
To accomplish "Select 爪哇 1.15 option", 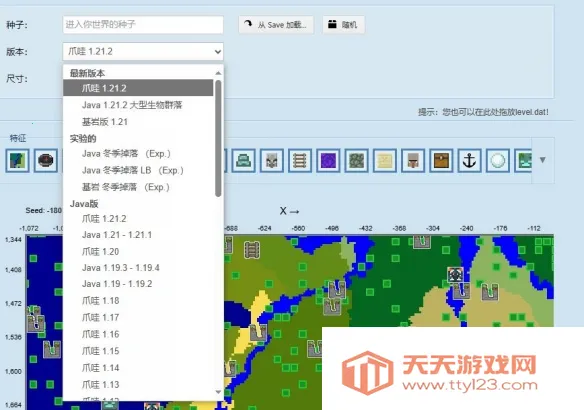I will tap(138, 351).
